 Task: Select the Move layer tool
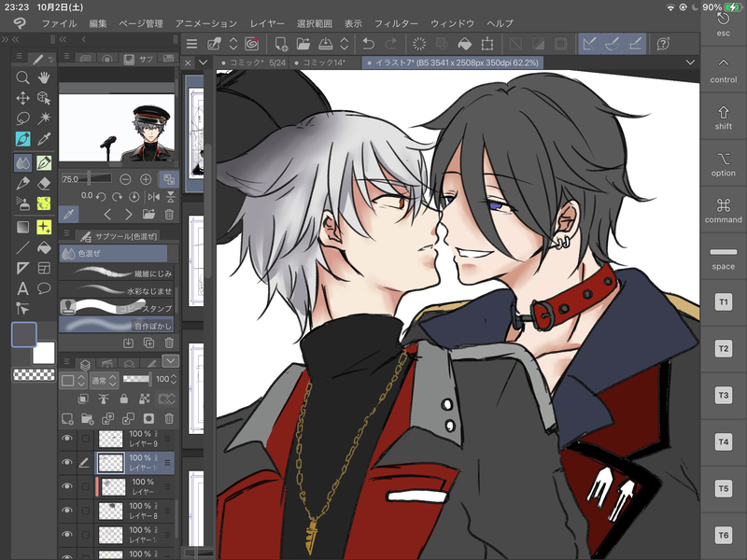click(22, 98)
